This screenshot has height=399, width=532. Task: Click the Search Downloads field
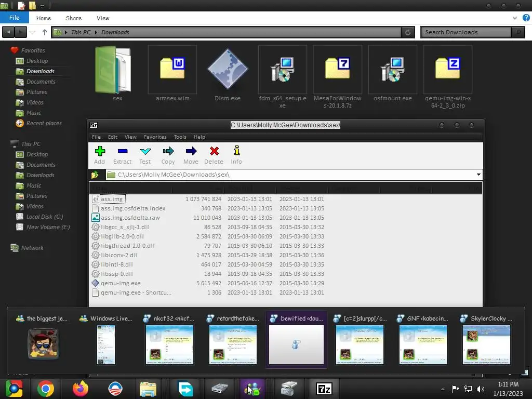coord(466,32)
